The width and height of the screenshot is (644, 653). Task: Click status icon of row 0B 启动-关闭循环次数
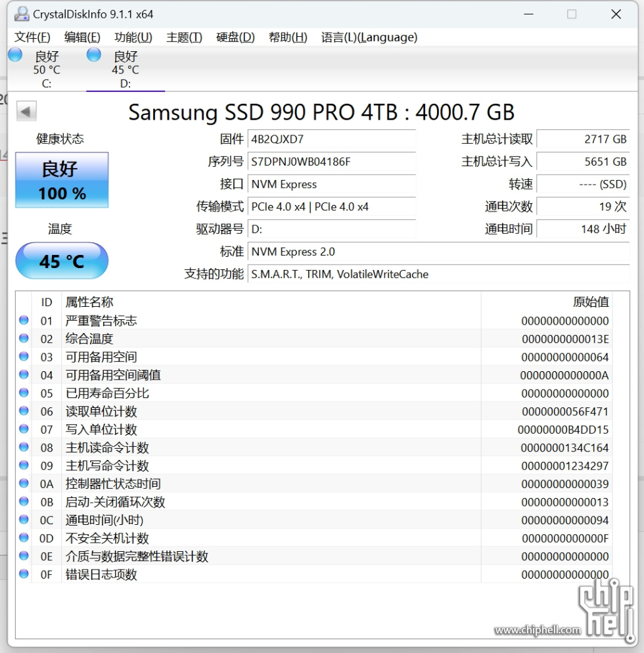(x=24, y=501)
